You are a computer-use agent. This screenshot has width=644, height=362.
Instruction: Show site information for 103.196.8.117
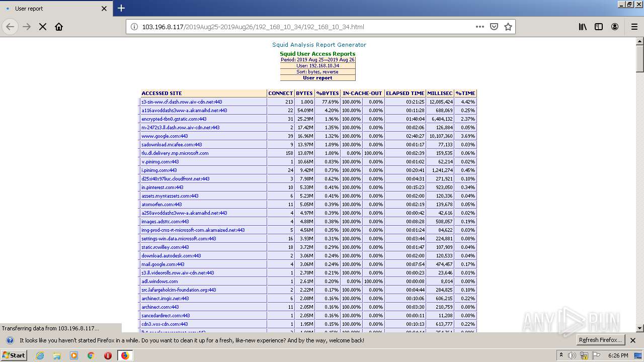(x=134, y=27)
